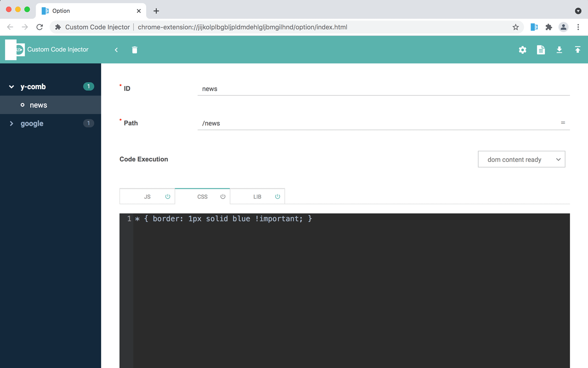Select the Option browser tab
588x368 pixels.
click(x=91, y=11)
